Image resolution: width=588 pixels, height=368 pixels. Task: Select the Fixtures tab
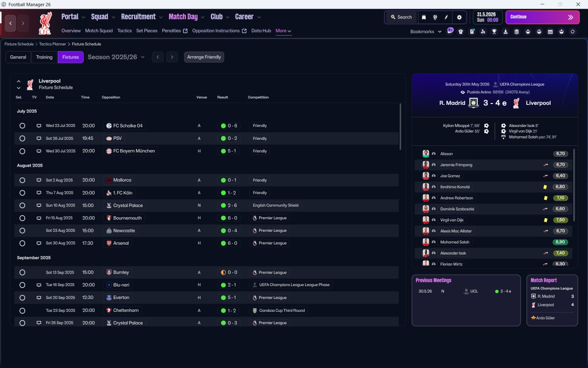(71, 57)
